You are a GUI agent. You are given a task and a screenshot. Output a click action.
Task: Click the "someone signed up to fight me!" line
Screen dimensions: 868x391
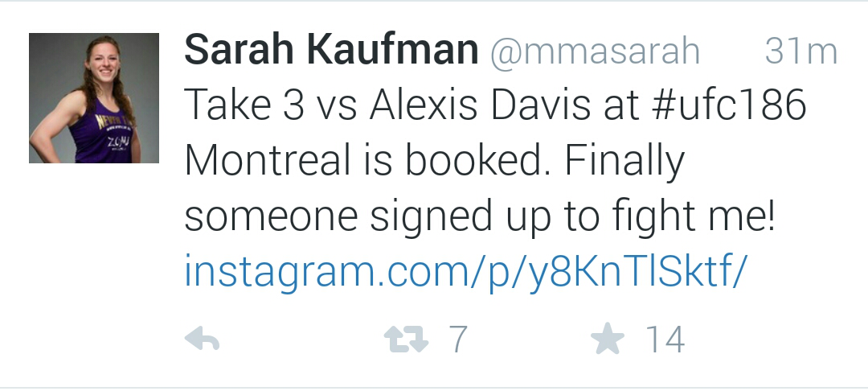[480, 217]
